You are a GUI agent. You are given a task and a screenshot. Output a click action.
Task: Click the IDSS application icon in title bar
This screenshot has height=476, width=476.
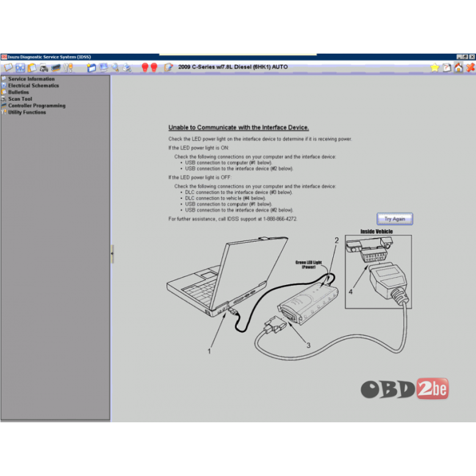(x=4, y=57)
